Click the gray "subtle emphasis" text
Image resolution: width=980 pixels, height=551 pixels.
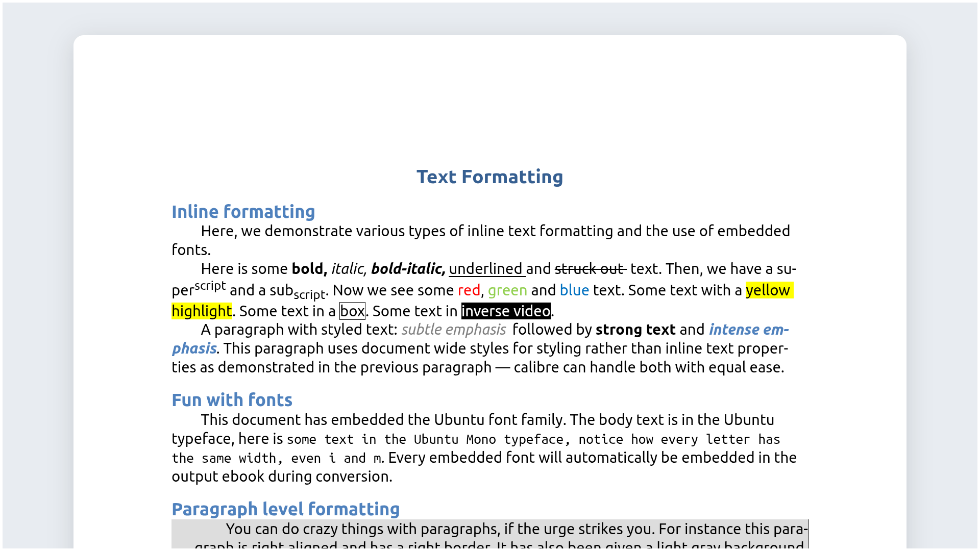453,330
